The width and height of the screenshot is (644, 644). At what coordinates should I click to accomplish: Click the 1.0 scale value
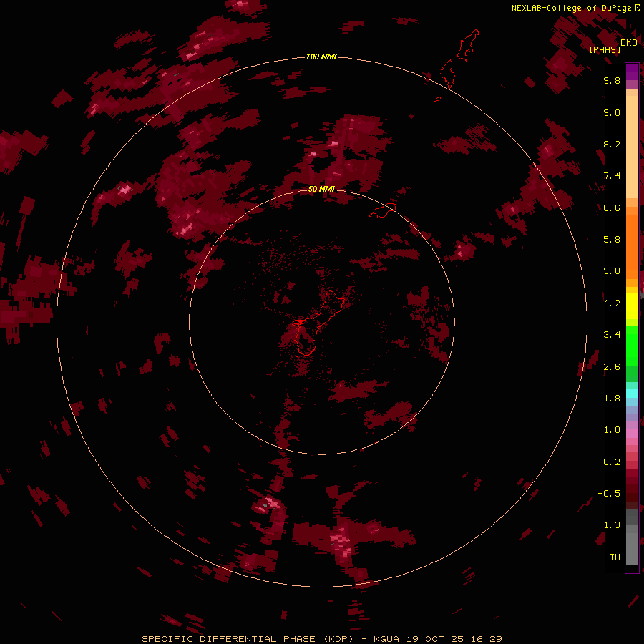click(612, 430)
